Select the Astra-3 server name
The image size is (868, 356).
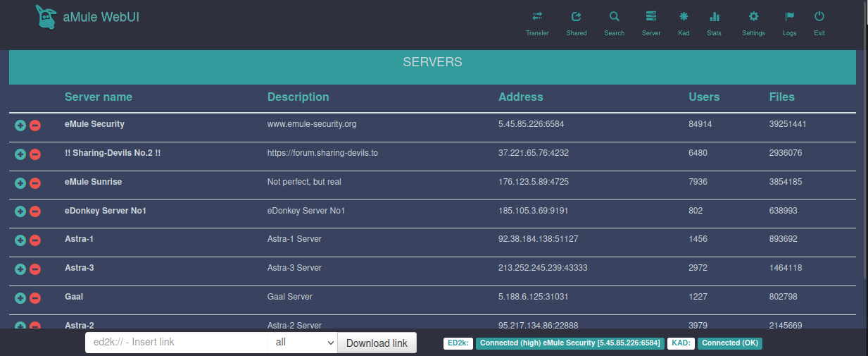point(79,268)
